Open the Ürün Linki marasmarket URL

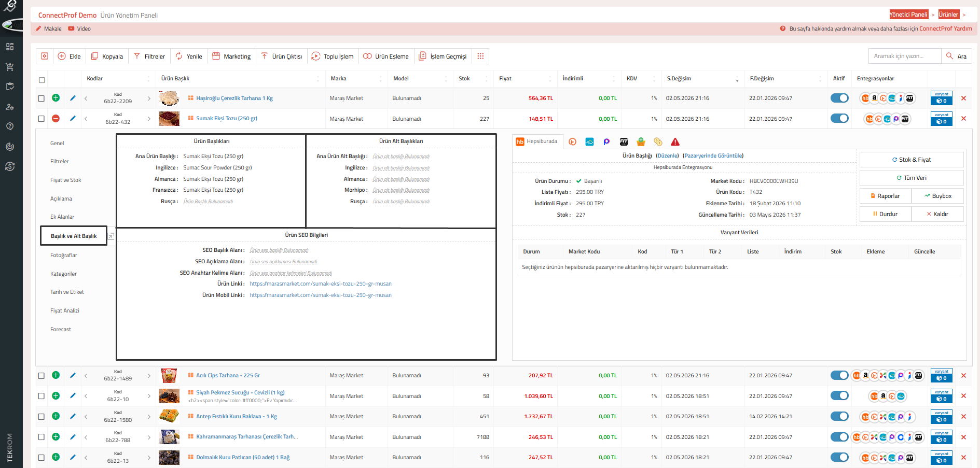click(x=321, y=284)
